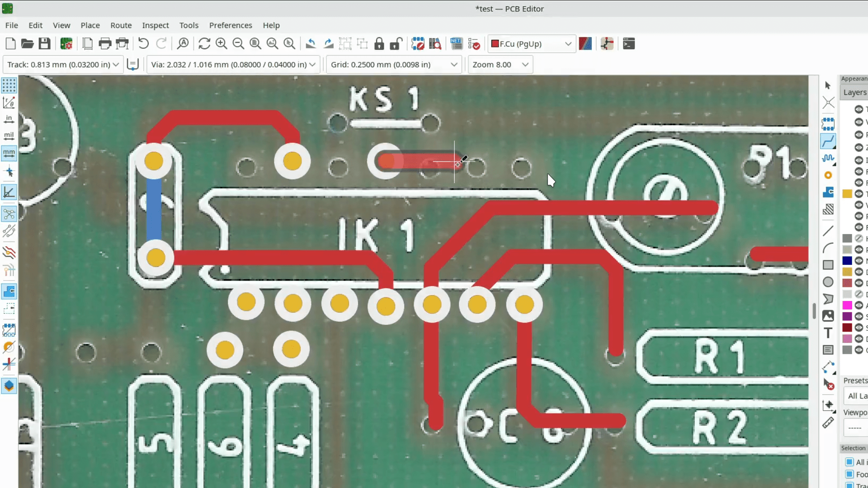Select the Measure tool

(829, 422)
